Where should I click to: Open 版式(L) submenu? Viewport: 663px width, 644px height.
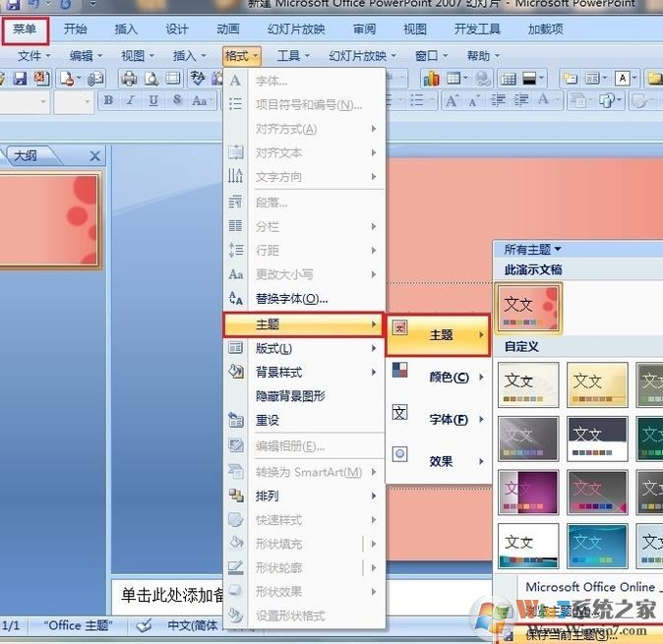point(304,348)
